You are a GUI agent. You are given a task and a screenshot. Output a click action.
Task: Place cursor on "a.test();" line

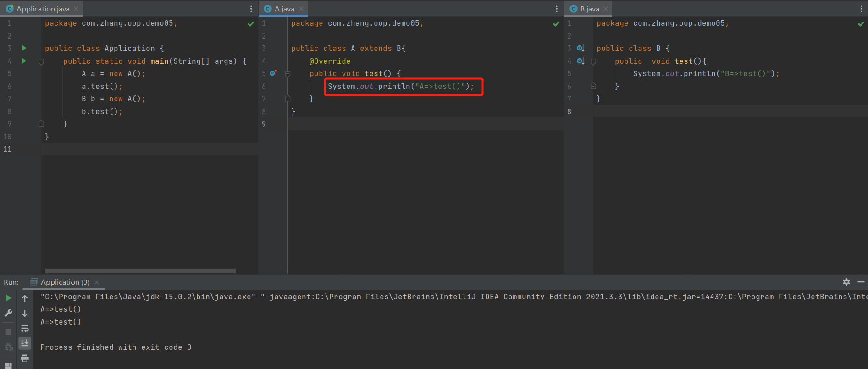(x=102, y=86)
